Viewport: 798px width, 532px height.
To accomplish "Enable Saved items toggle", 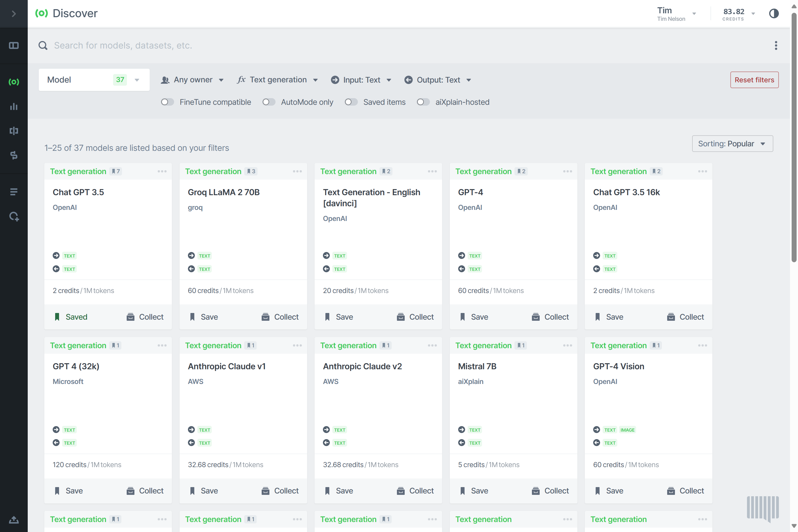I will [351, 102].
